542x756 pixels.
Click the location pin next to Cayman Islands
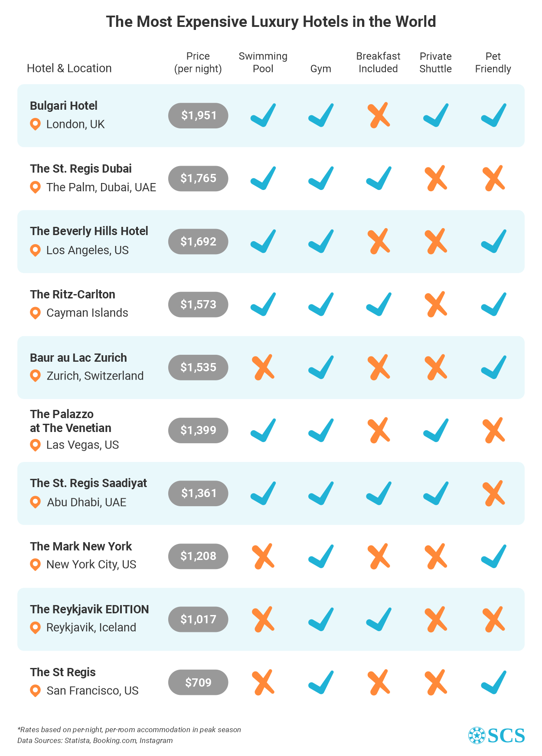(x=35, y=313)
